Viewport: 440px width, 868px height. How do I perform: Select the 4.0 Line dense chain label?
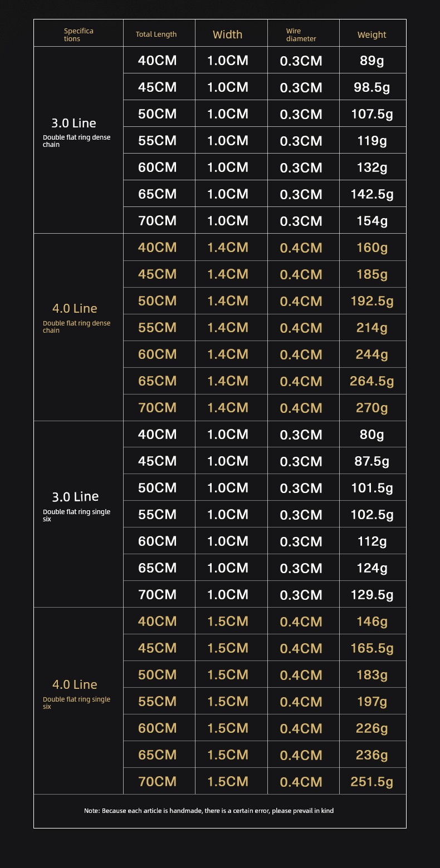click(77, 317)
